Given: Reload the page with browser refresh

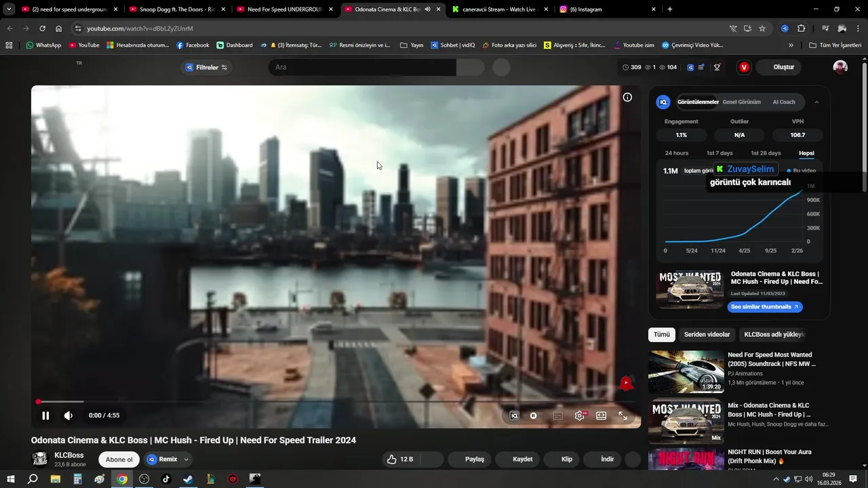Looking at the screenshot, I should click(x=42, y=28).
